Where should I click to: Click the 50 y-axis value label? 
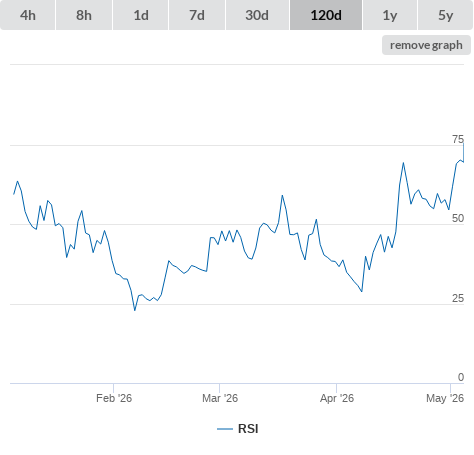point(458,218)
